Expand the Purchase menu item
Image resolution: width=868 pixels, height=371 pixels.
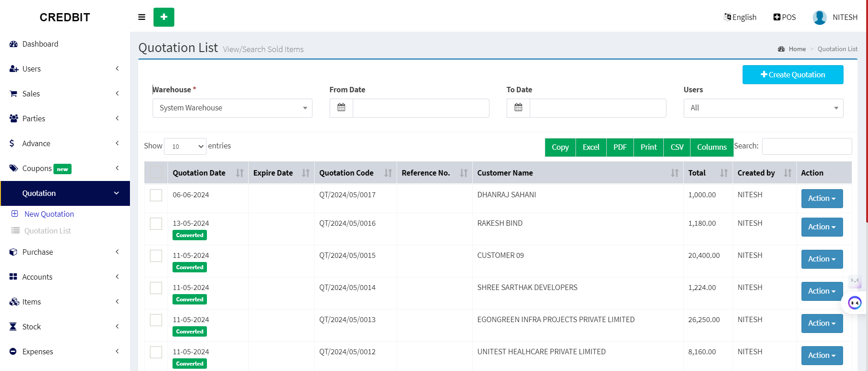point(65,252)
